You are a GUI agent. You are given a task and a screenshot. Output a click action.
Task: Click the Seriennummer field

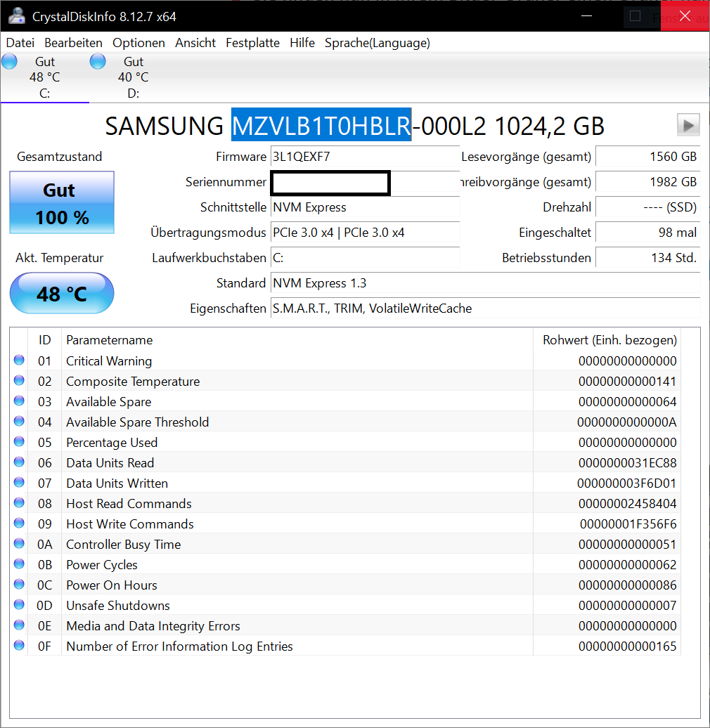365,182
